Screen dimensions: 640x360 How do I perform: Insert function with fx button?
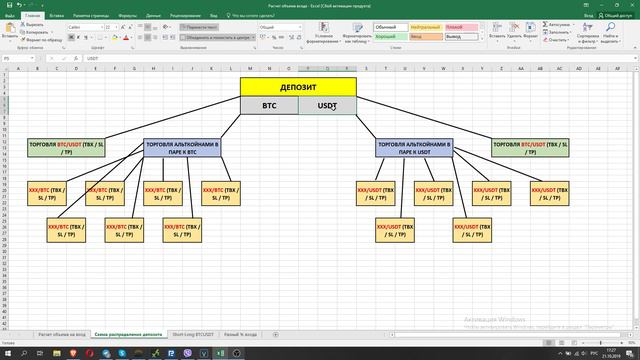(x=76, y=58)
